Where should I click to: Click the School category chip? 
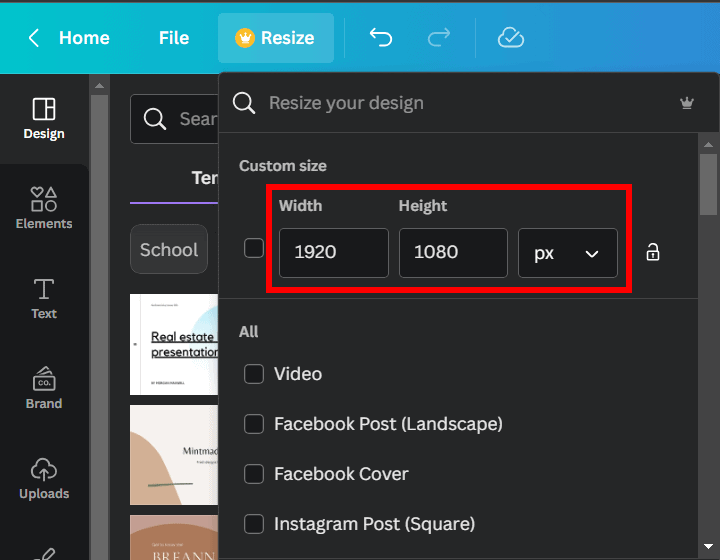tap(168, 250)
